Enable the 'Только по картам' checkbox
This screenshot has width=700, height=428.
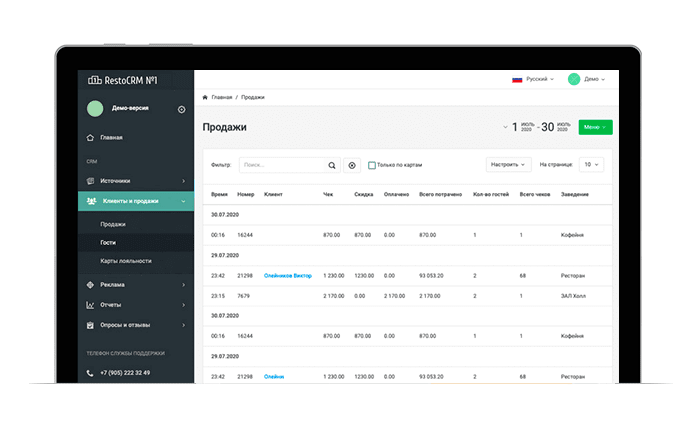(x=372, y=165)
